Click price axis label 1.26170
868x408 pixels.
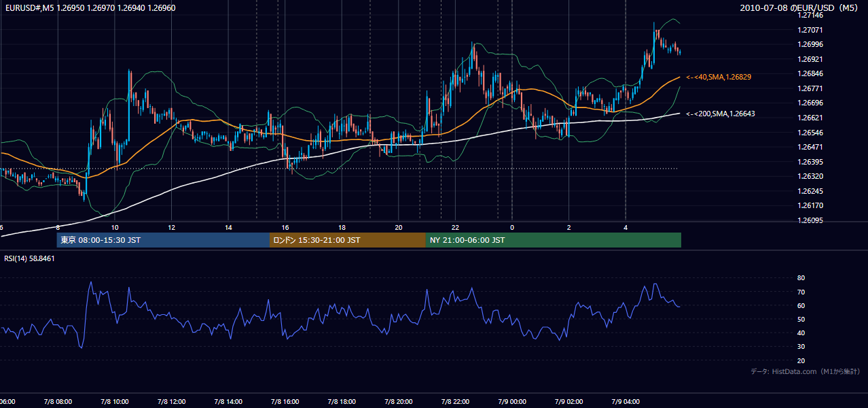810,205
